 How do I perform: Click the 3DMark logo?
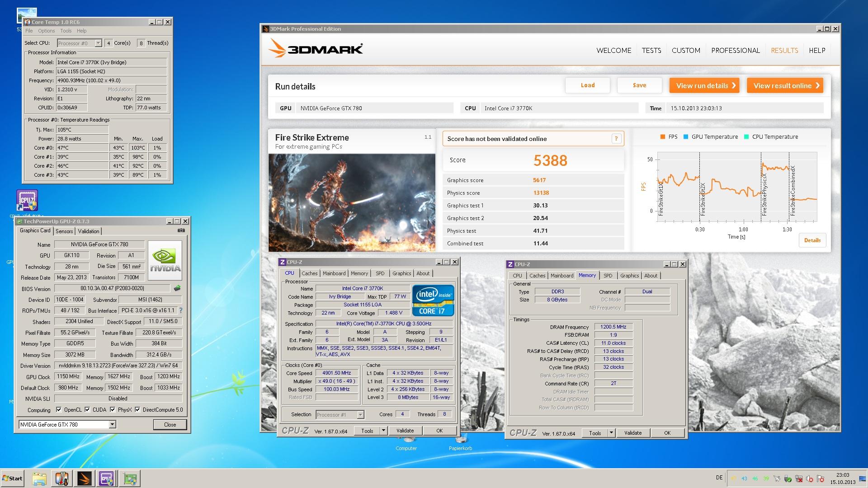click(x=316, y=49)
